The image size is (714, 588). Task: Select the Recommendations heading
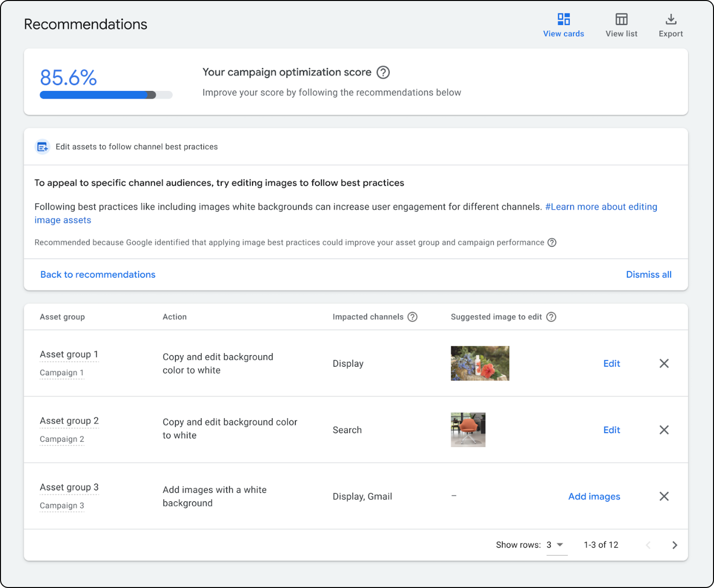pos(85,24)
